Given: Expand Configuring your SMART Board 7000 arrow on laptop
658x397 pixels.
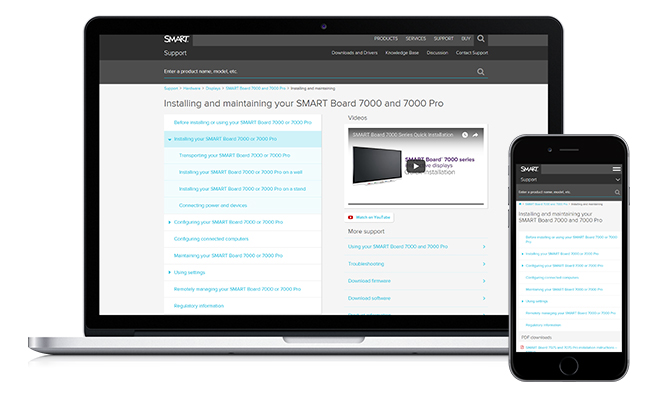Looking at the screenshot, I should click(170, 222).
